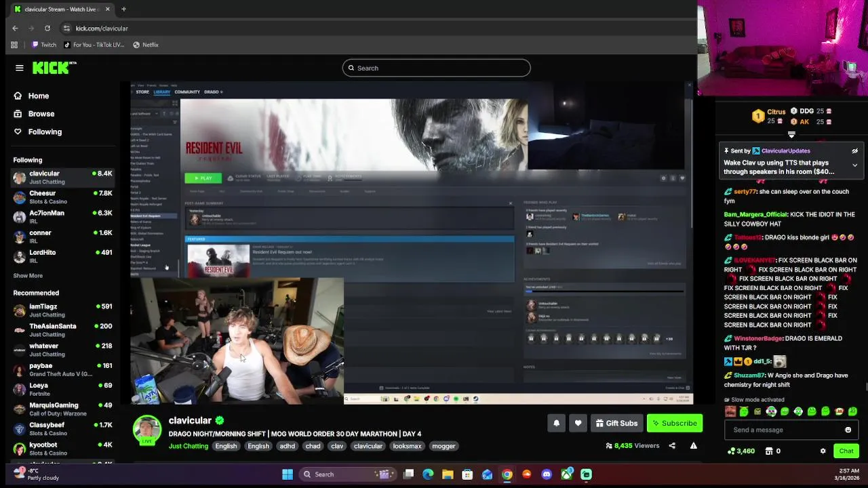Hide the pinned message with eye-slash icon
The height and width of the screenshot is (488, 868).
point(854,151)
